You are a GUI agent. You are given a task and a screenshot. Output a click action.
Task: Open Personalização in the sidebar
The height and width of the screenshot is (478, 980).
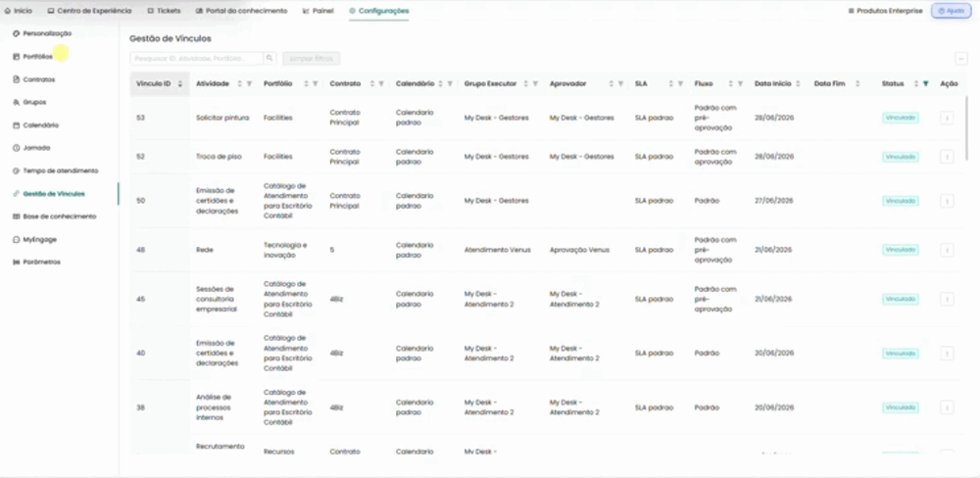pyautogui.click(x=42, y=33)
